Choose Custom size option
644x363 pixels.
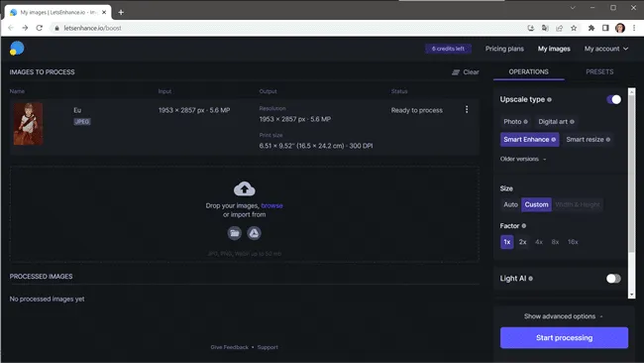(x=536, y=204)
